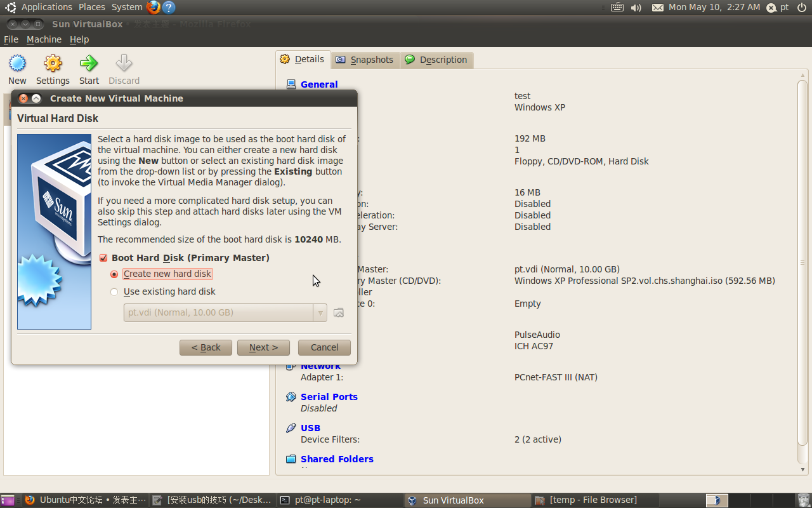Image resolution: width=812 pixels, height=508 pixels.
Task: Click the workspace switcher
Action: pyautogui.click(x=749, y=500)
